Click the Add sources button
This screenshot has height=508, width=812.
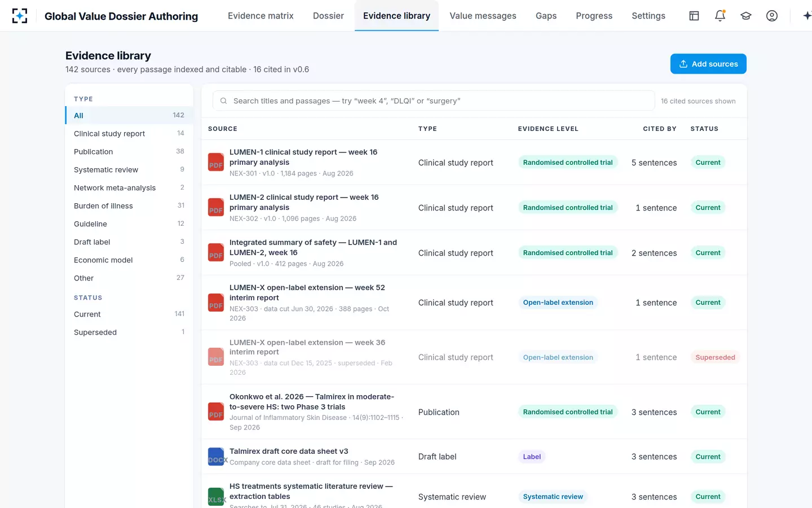pos(708,64)
